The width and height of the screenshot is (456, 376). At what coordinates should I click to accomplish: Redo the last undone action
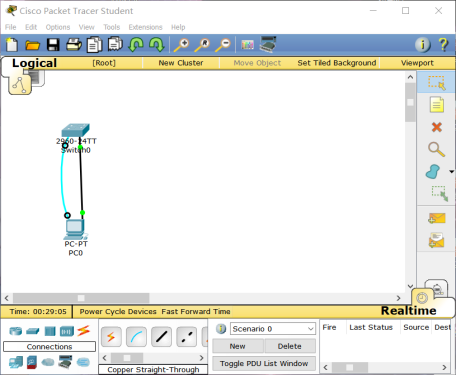[x=157, y=45]
